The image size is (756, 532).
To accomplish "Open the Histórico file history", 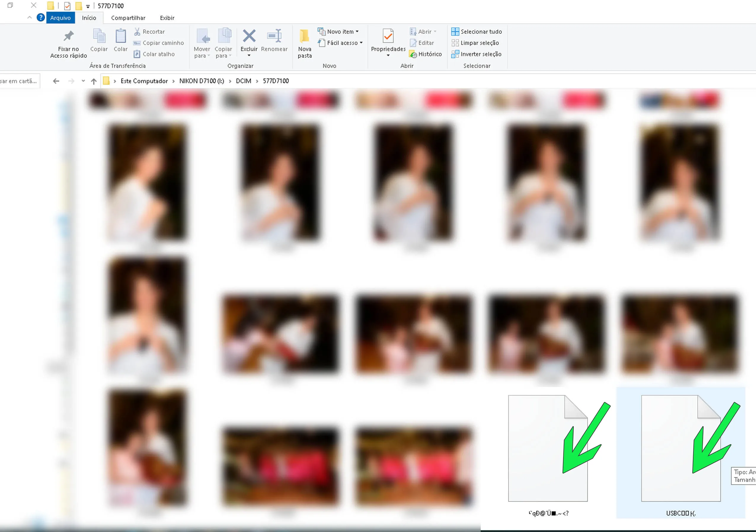I will [x=425, y=54].
